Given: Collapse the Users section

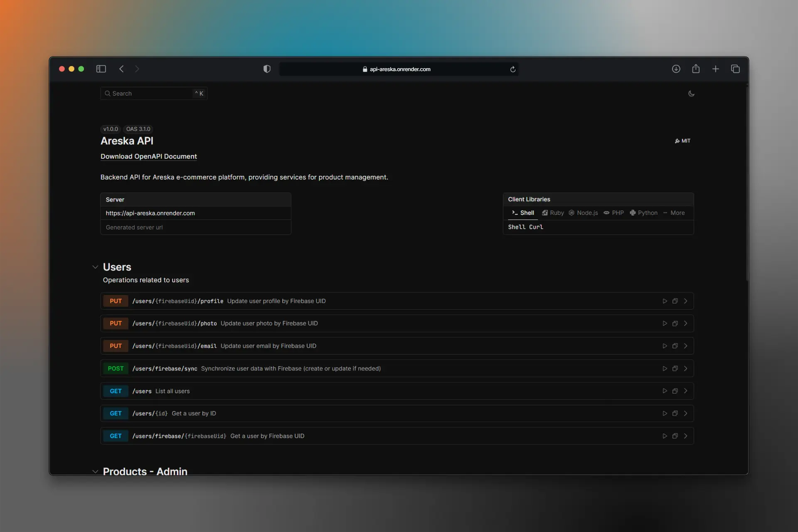Looking at the screenshot, I should [x=95, y=267].
